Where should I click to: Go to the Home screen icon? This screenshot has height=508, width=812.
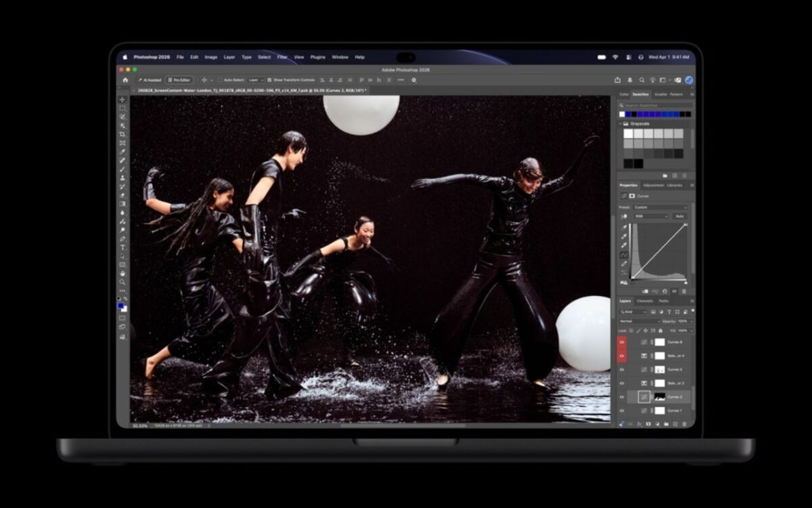tap(125, 80)
